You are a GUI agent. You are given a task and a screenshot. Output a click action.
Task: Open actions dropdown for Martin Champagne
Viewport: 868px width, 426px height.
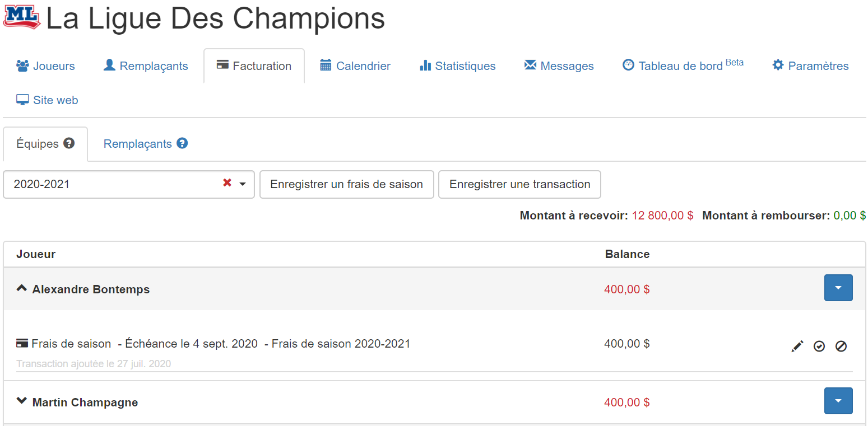click(838, 401)
